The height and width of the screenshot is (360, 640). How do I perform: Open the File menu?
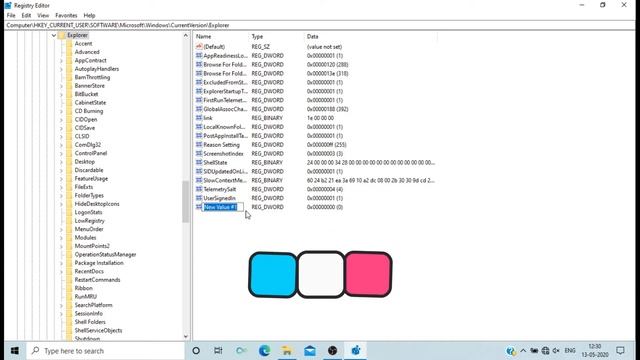(11, 16)
